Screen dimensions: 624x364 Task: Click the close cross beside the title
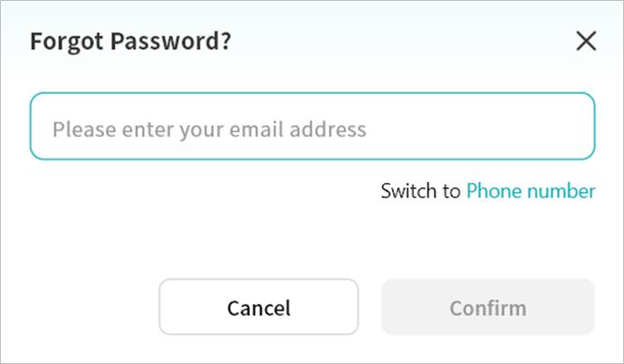586,41
